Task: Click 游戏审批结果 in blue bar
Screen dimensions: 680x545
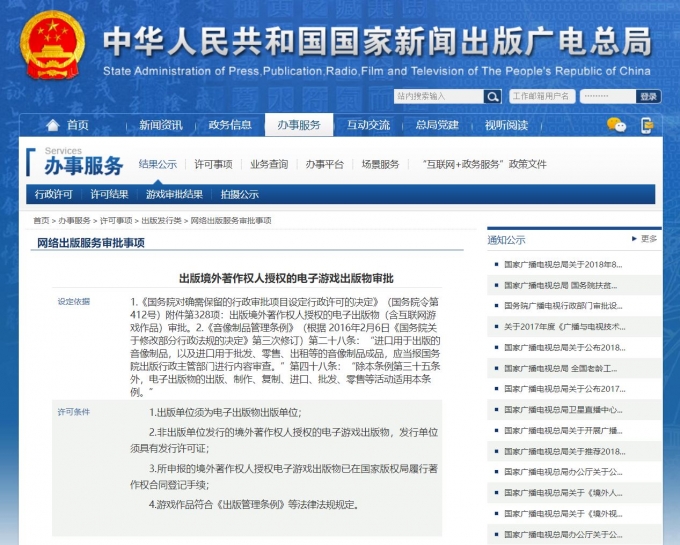Action: tap(174, 194)
